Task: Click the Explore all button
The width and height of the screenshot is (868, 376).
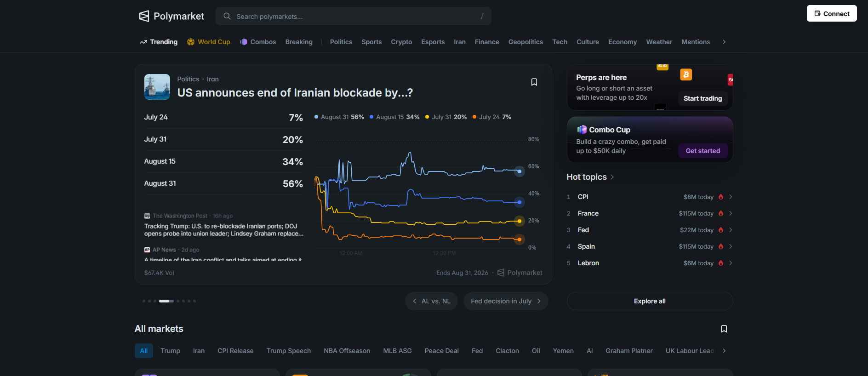Action: [650, 301]
